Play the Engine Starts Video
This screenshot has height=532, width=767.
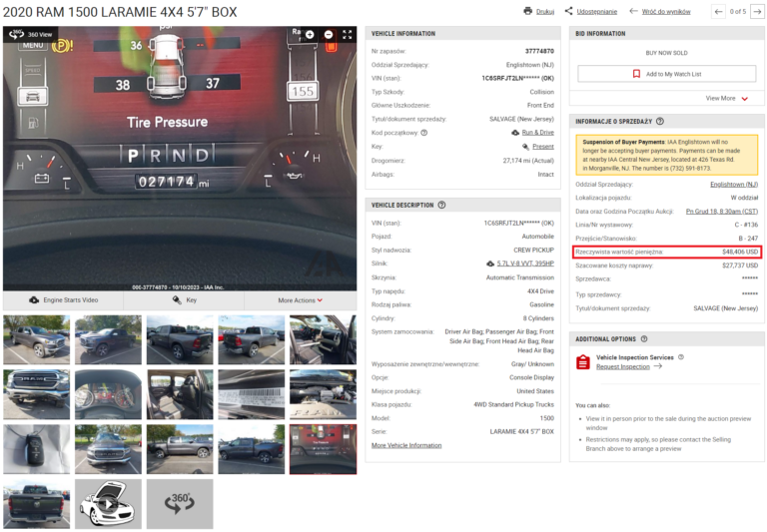click(x=63, y=299)
